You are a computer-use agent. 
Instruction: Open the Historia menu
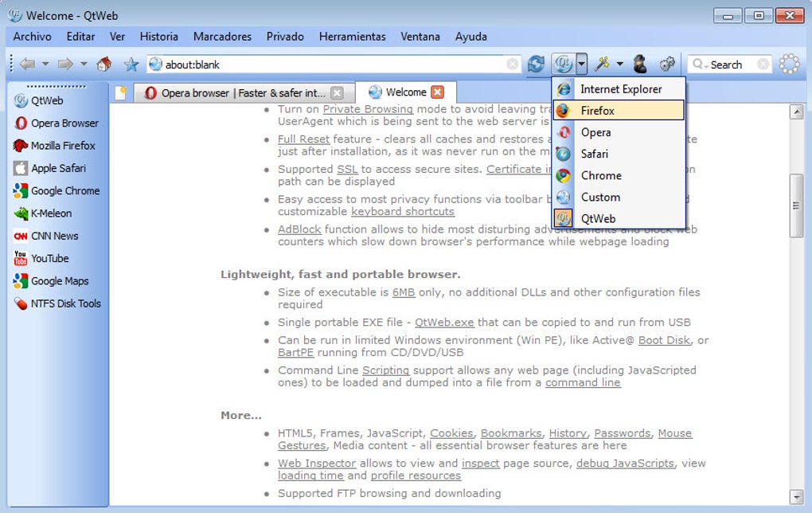[x=159, y=37]
